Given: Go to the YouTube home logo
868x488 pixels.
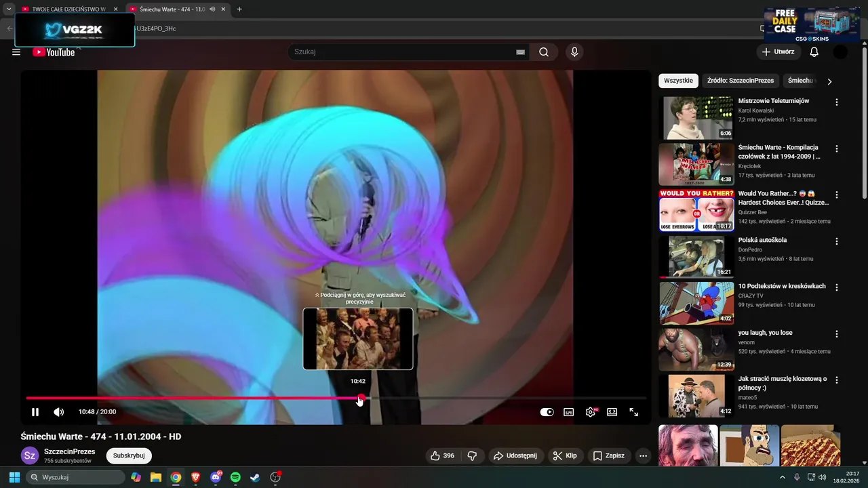Looking at the screenshot, I should [54, 52].
